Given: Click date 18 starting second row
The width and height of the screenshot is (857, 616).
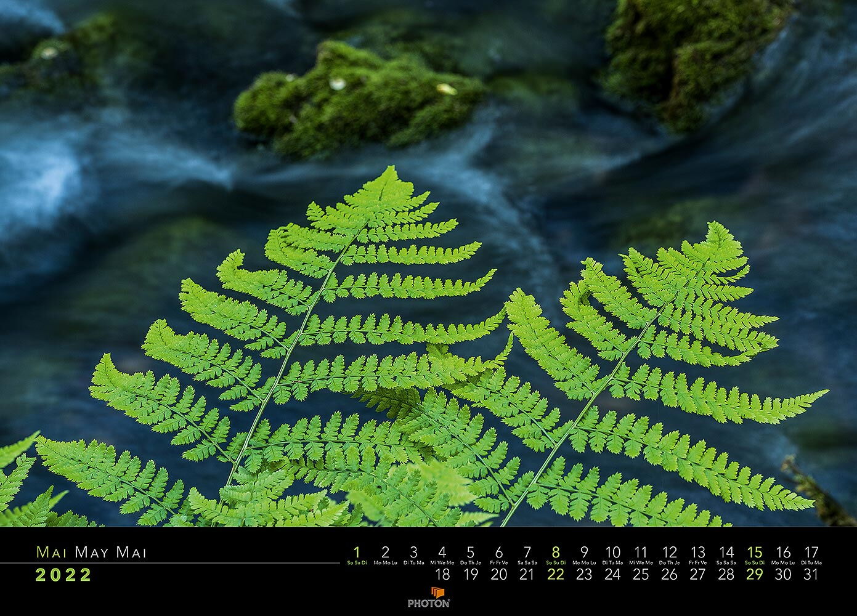Looking at the screenshot, I should 442,575.
